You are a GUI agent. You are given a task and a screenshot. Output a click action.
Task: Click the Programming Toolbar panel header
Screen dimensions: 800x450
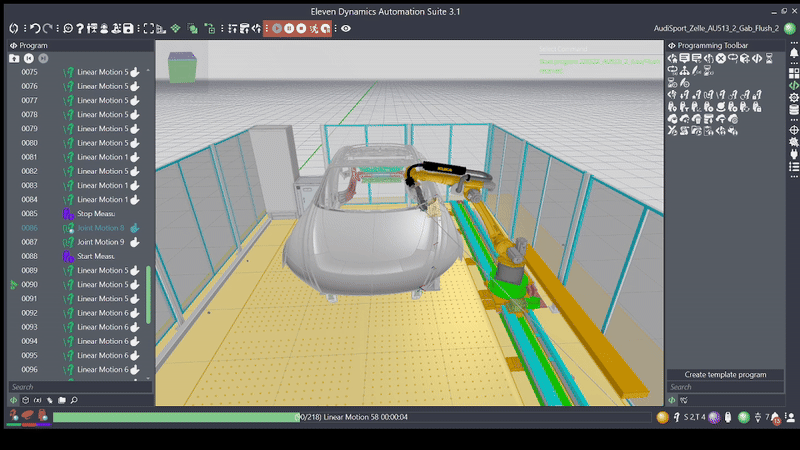point(725,45)
